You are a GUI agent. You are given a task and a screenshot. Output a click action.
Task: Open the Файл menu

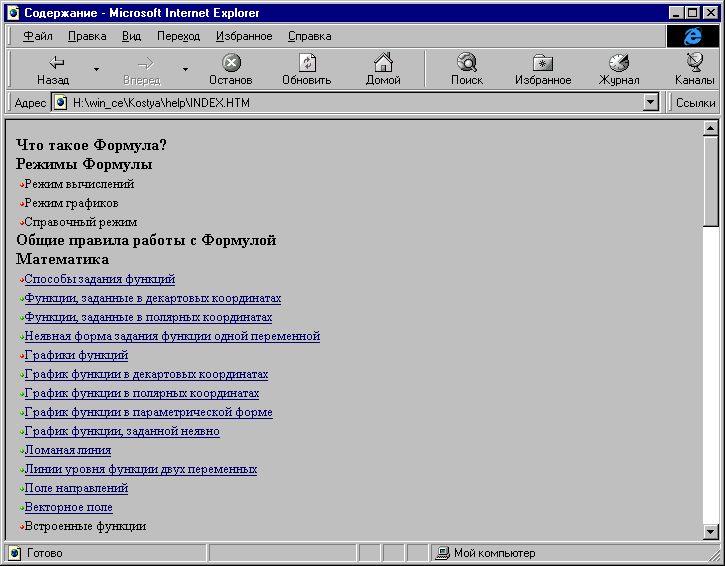coord(38,36)
